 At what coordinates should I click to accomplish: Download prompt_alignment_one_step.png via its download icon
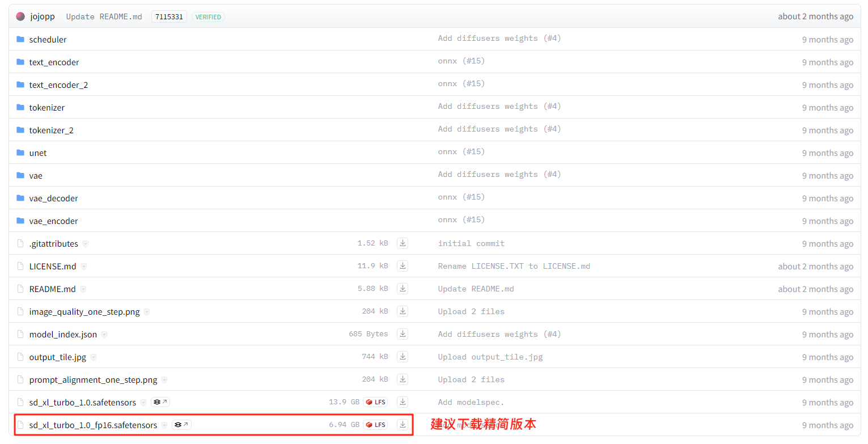403,379
